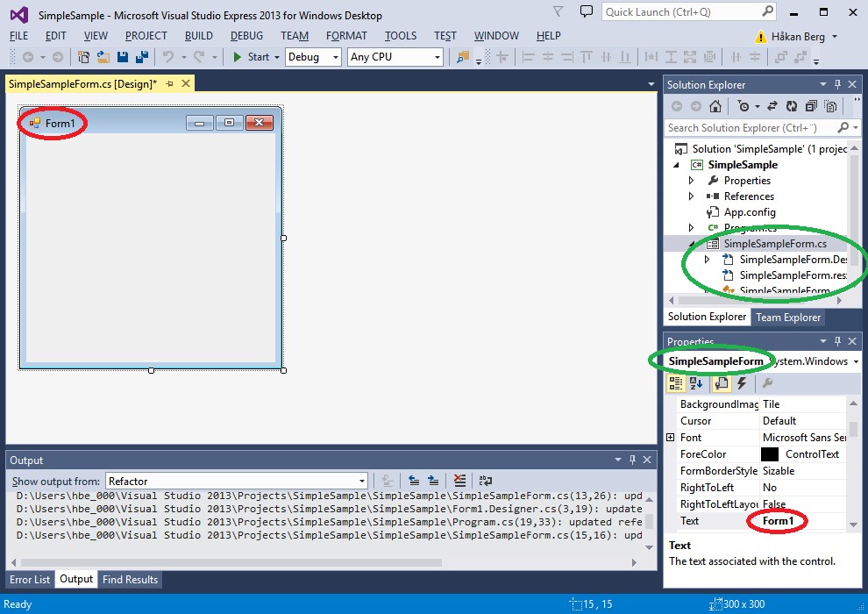This screenshot has width=868, height=614.
Task: Click the ForeColor black color swatch
Action: pyautogui.click(x=770, y=454)
